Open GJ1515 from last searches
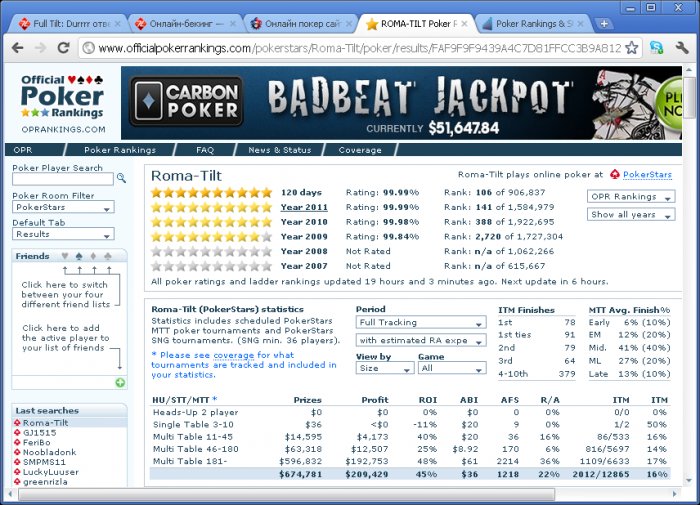Image resolution: width=700 pixels, height=505 pixels. click(39, 433)
